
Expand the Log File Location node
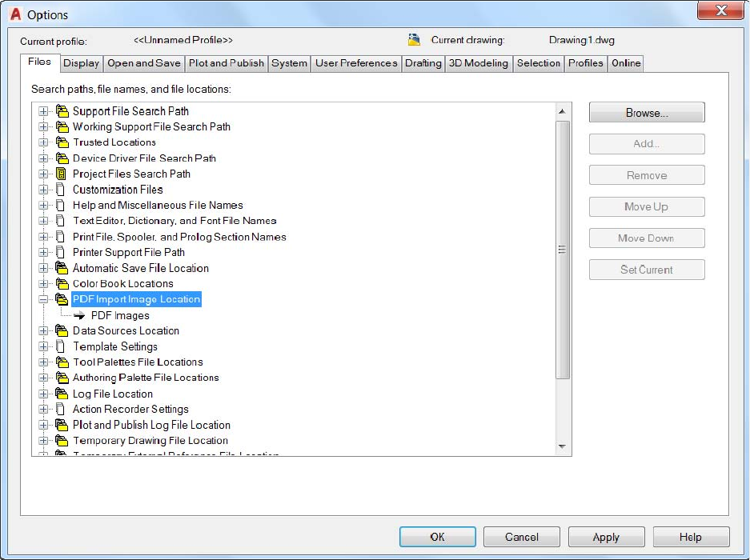43,394
